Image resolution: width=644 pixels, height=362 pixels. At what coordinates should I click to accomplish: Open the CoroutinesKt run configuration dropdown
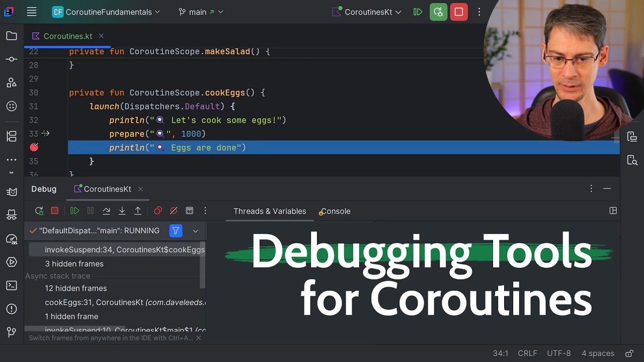click(367, 12)
